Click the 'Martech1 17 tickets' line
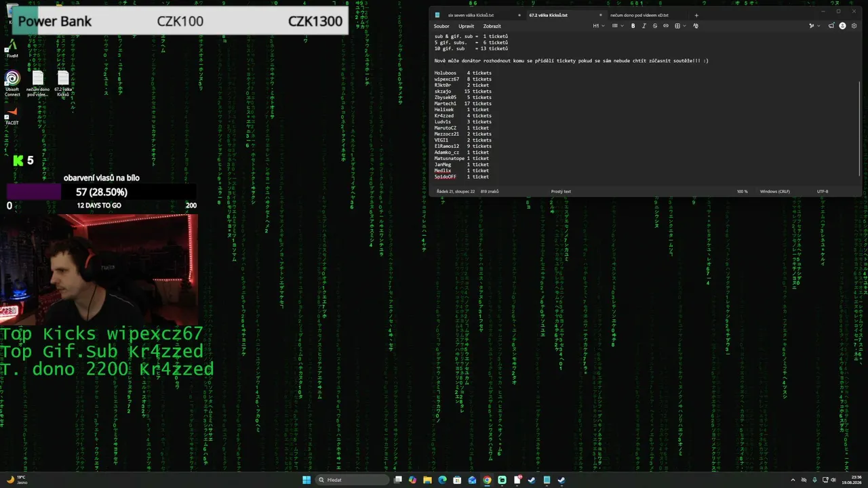 (463, 103)
